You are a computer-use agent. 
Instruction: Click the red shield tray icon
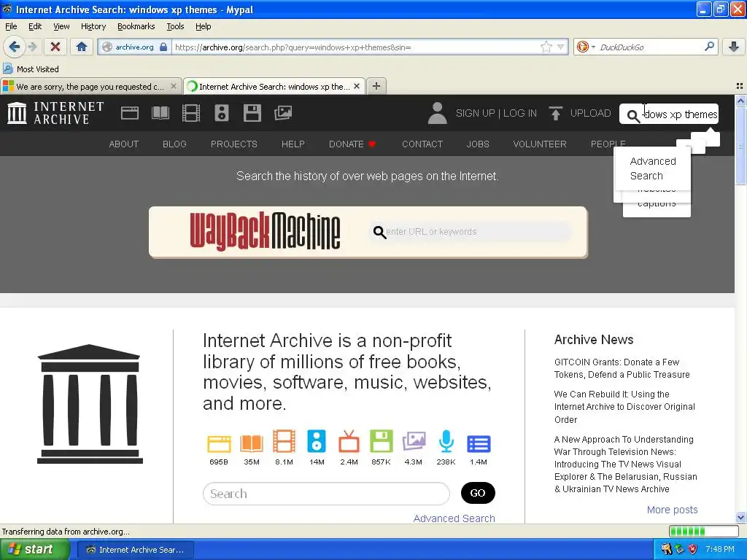693,549
